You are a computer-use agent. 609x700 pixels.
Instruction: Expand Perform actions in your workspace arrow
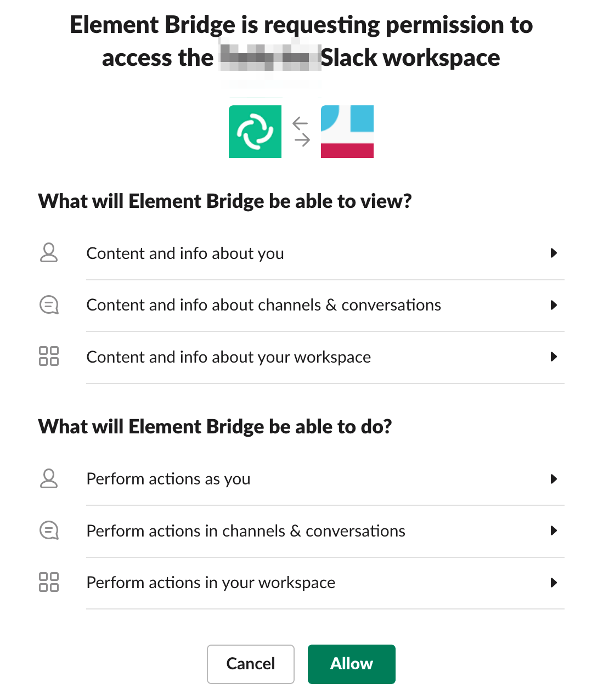[x=554, y=583]
